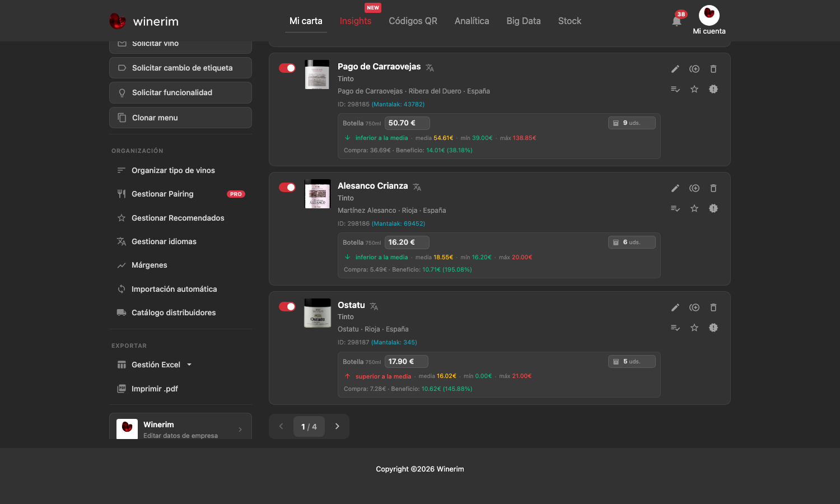Edit Pago de Carraovejas with pencil icon
Image resolution: width=840 pixels, height=504 pixels.
[675, 69]
